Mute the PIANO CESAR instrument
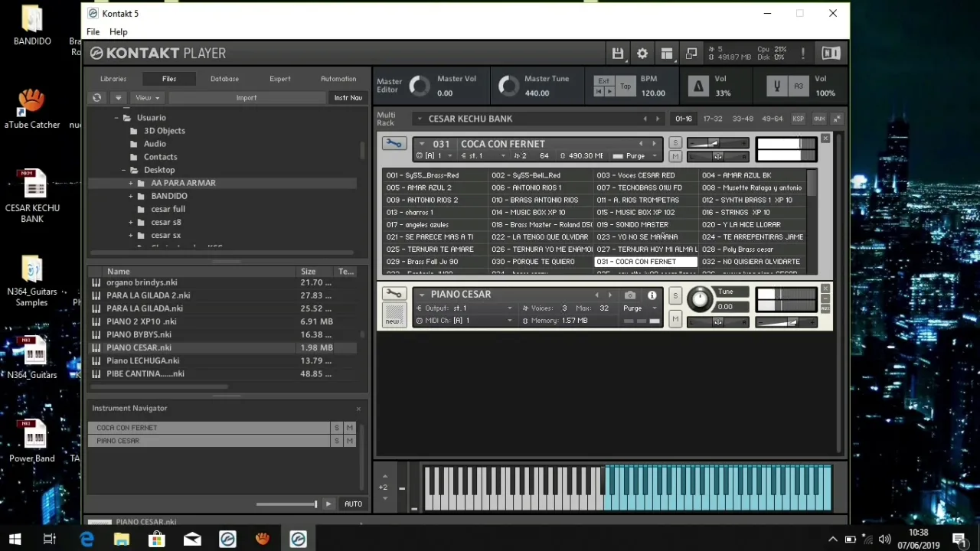980x551 pixels. coord(675,318)
